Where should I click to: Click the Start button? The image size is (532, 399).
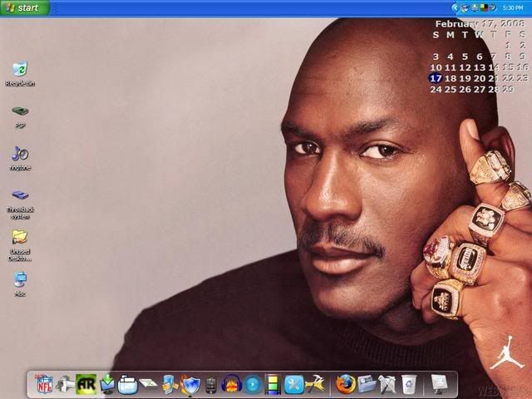pyautogui.click(x=25, y=7)
